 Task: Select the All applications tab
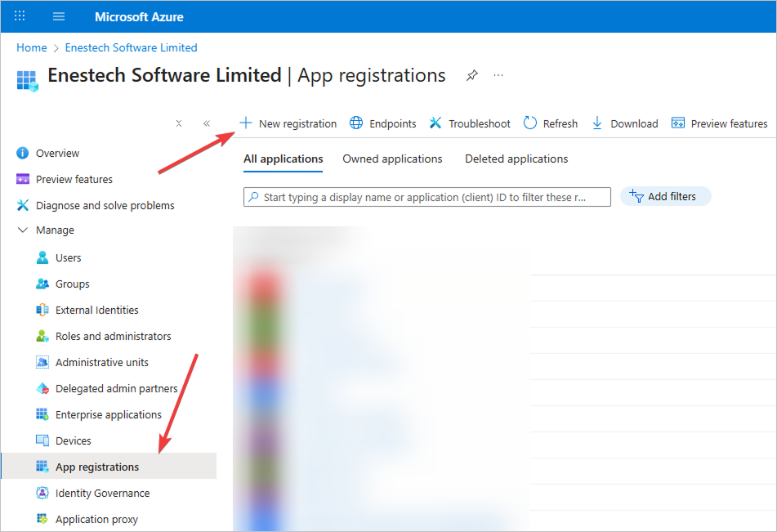283,159
